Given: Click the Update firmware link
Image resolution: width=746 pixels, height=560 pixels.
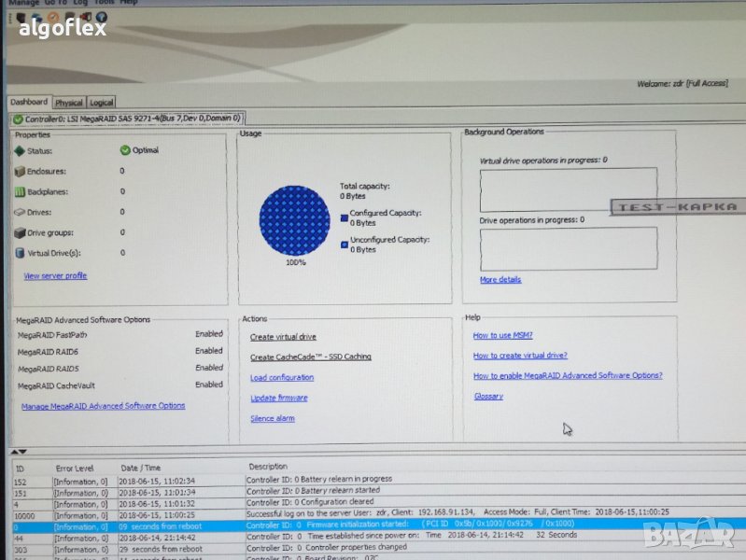Looking at the screenshot, I should [x=279, y=398].
